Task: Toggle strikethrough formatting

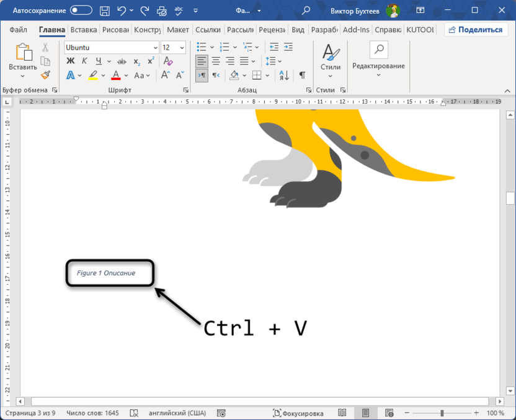Action: pos(120,60)
